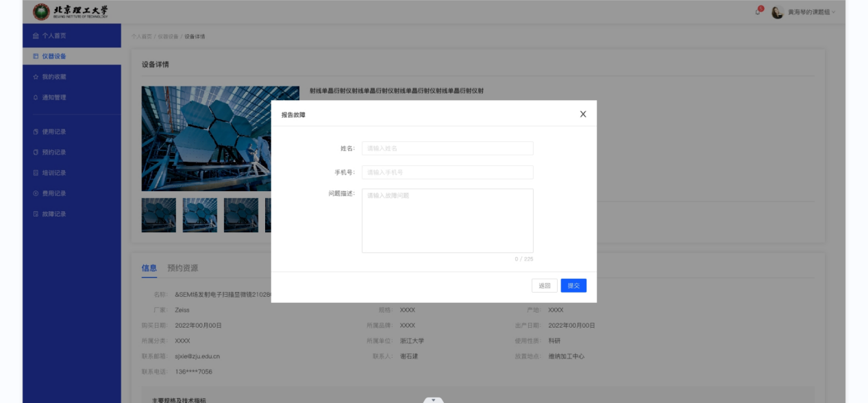The width and height of the screenshot is (868, 403).
Task: Open 故障记录 fault records icon
Action: (x=34, y=213)
